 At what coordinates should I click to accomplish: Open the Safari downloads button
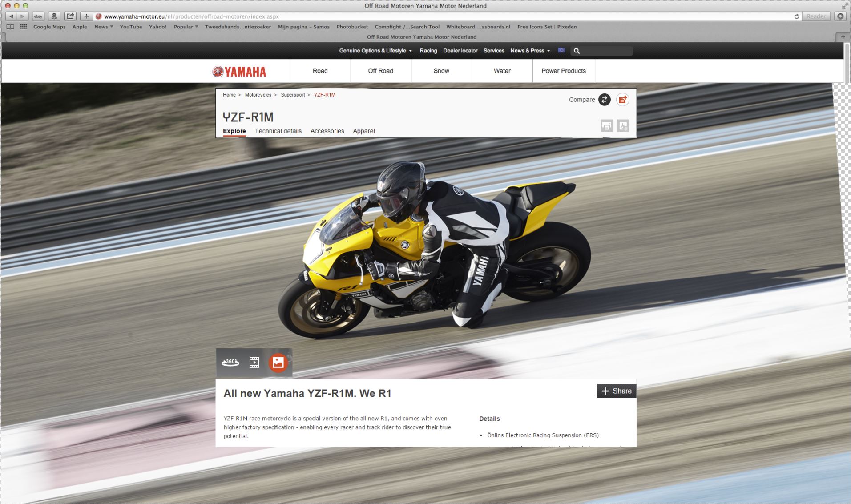pos(840,16)
